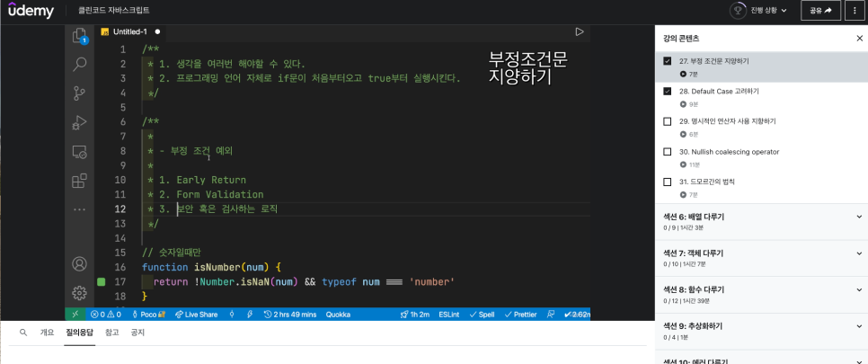Click the play icon under lecture 27

pos(683,74)
